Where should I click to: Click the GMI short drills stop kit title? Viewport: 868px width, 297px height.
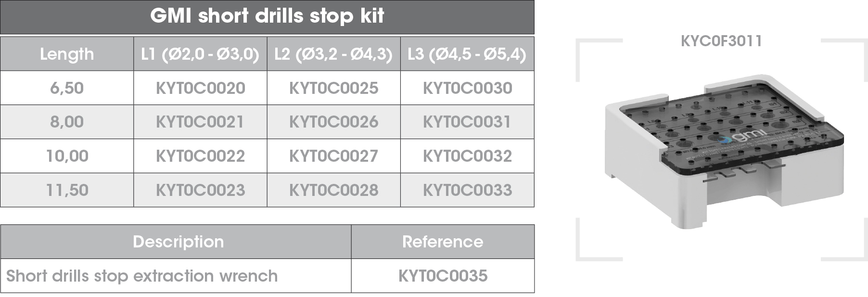267,16
